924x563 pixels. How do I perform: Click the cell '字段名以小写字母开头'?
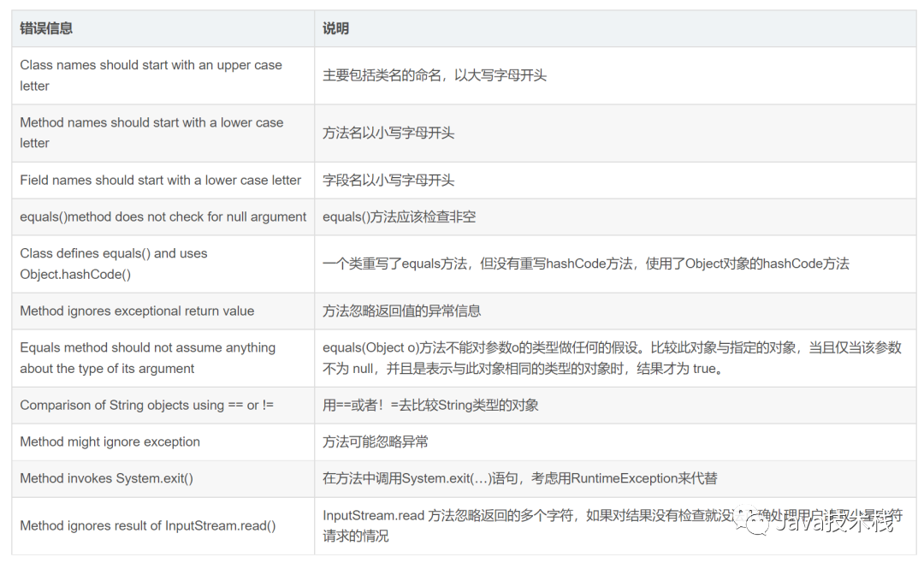[x=615, y=181]
